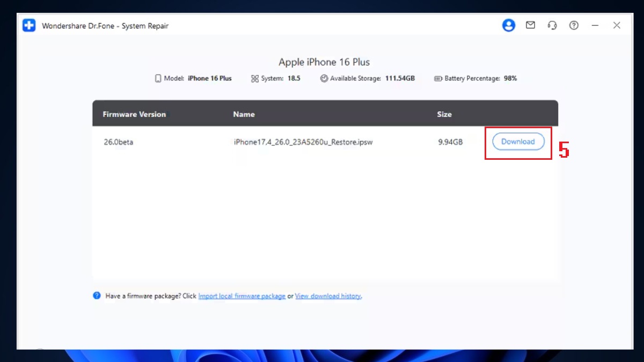Click the Battery Percentage icon

(437, 78)
